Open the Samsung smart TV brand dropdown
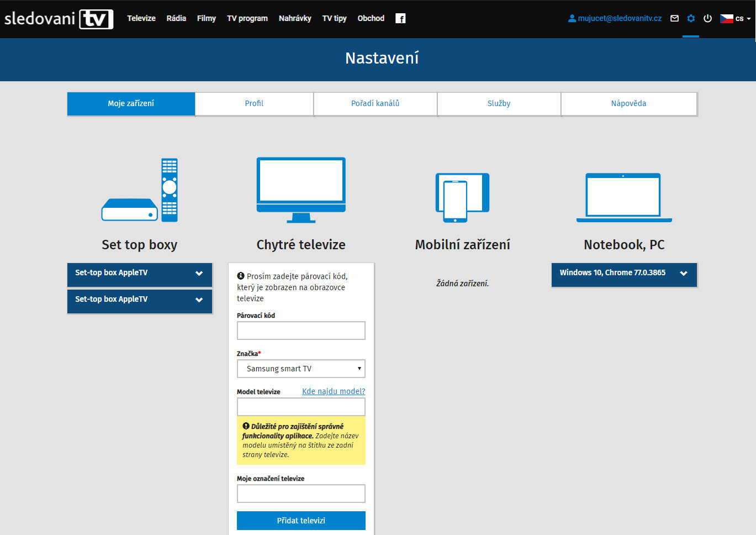The height and width of the screenshot is (535, 756). pos(301,369)
